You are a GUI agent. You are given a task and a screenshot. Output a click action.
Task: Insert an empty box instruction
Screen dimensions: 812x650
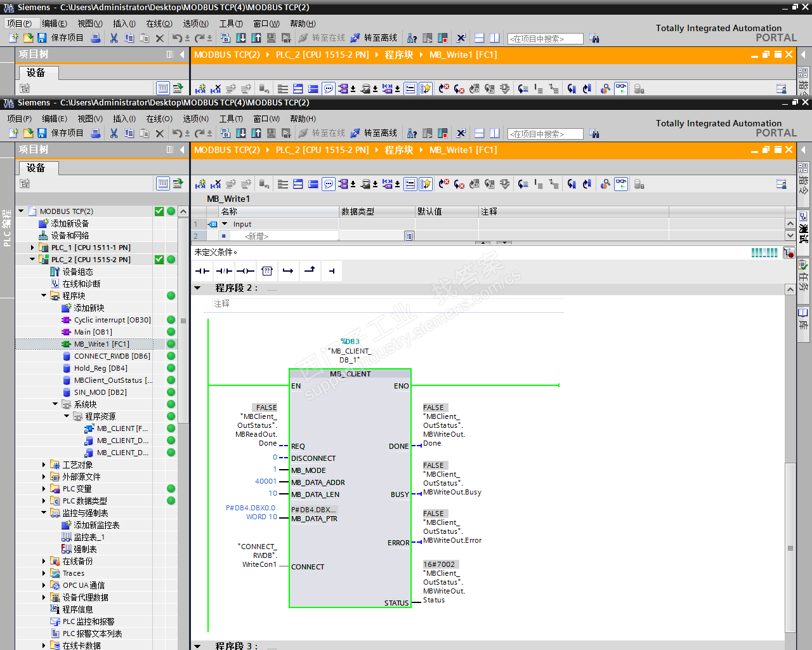(x=267, y=271)
